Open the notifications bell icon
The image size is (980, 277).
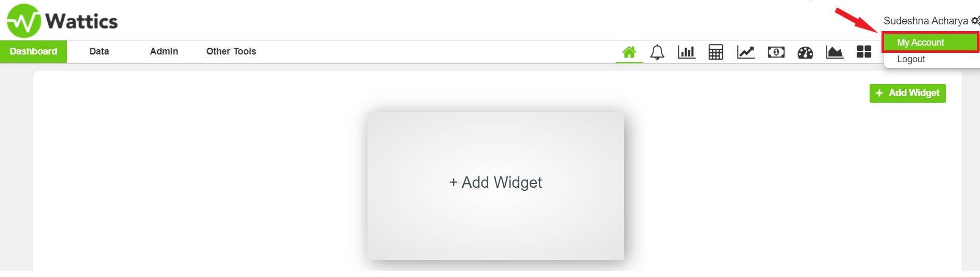pyautogui.click(x=657, y=52)
